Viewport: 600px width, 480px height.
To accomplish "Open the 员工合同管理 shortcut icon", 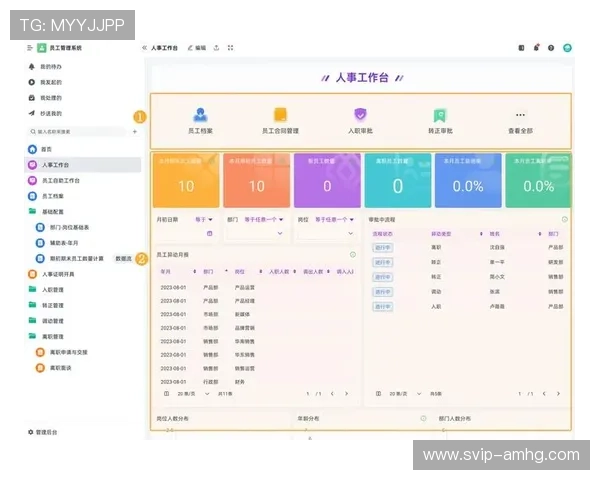I will click(x=280, y=114).
